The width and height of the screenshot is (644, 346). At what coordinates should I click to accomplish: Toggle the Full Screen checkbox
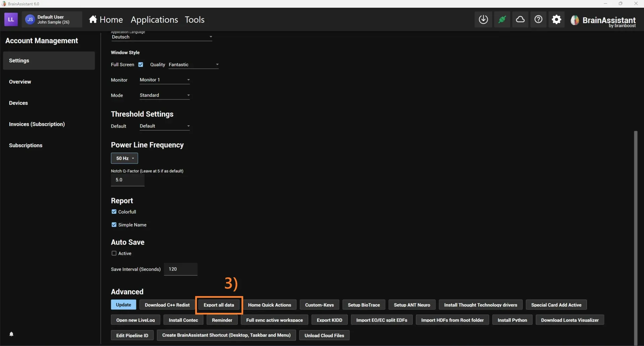pos(141,65)
